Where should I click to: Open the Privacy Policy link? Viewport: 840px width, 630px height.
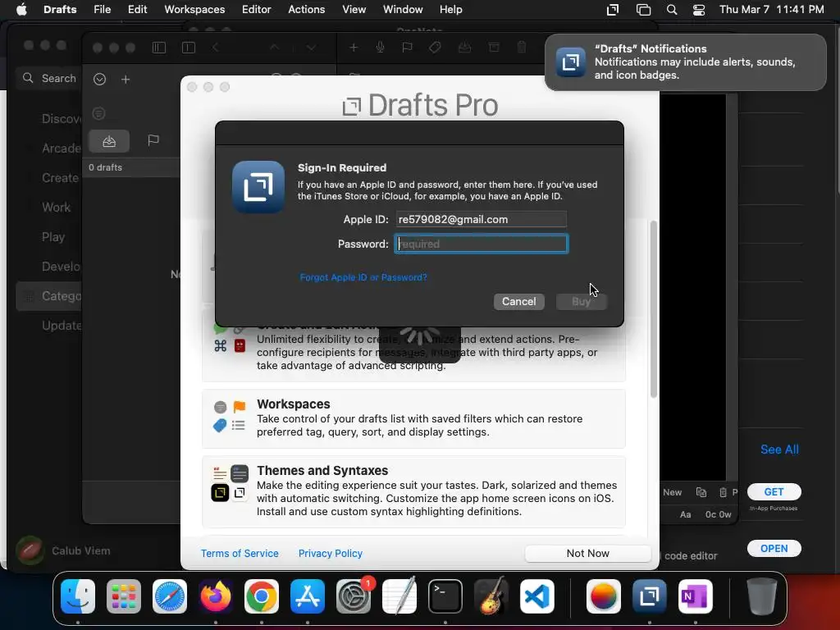point(330,554)
